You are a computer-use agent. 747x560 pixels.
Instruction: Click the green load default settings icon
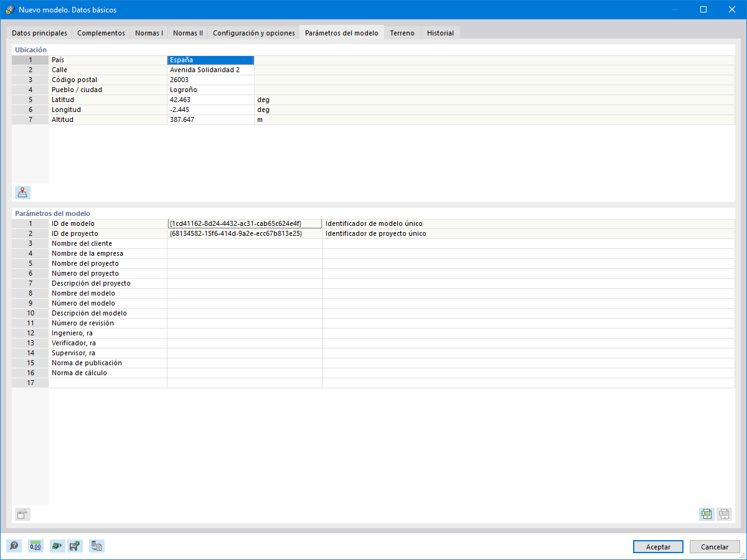(x=57, y=546)
